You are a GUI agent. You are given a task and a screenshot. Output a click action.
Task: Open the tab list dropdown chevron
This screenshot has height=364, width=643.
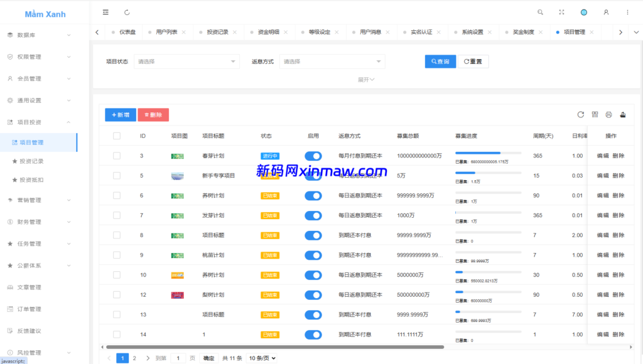point(636,32)
